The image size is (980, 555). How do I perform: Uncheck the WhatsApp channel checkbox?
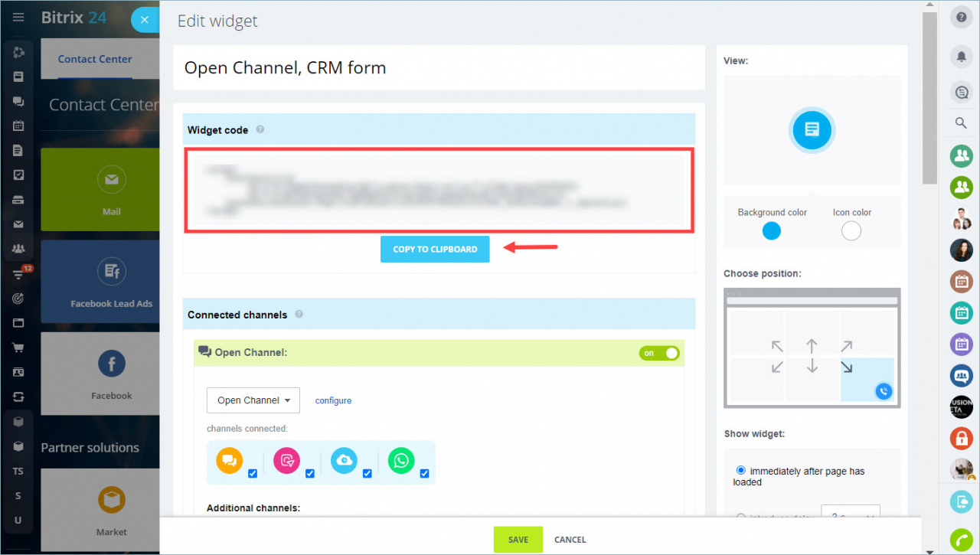tap(424, 474)
